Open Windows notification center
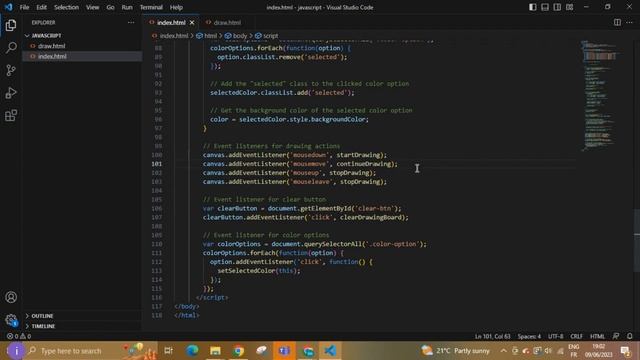 pyautogui.click(x=625, y=351)
